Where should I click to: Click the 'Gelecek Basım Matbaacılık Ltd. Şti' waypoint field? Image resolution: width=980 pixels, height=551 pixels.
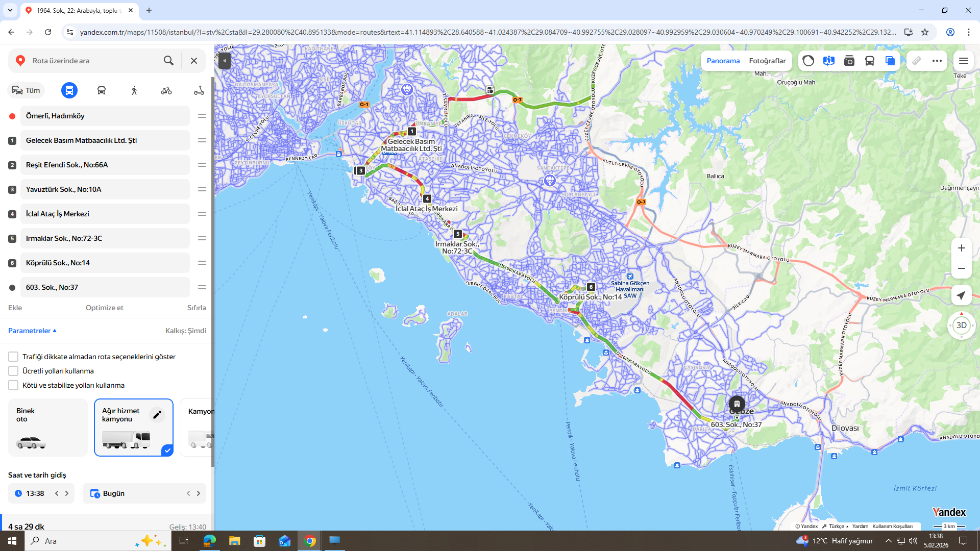pos(105,140)
